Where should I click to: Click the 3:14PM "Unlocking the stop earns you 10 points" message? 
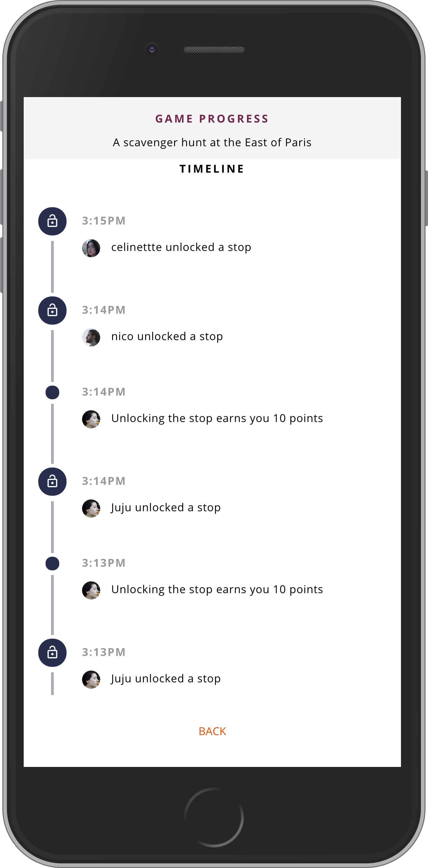click(217, 418)
